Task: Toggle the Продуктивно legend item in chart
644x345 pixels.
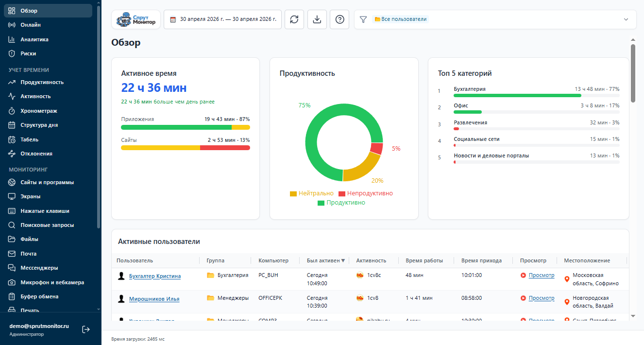Action: [x=341, y=203]
